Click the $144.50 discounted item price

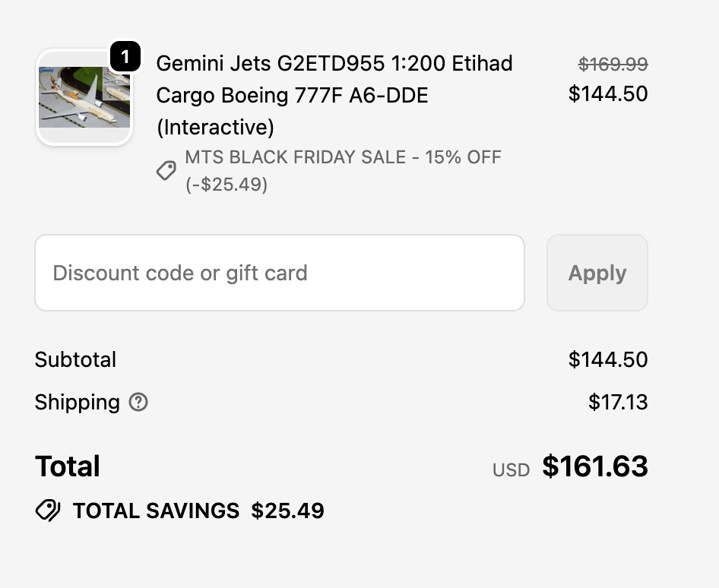(x=608, y=94)
